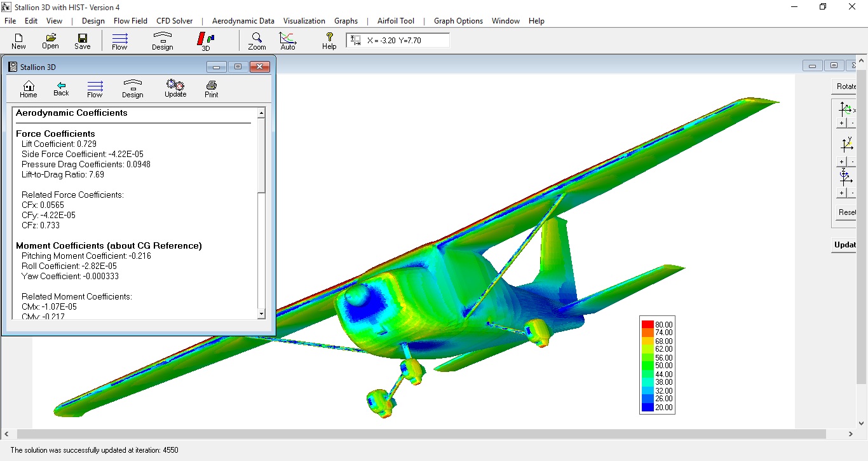Create a new project with the New icon
Viewport: 868px width, 461px height.
pos(18,40)
